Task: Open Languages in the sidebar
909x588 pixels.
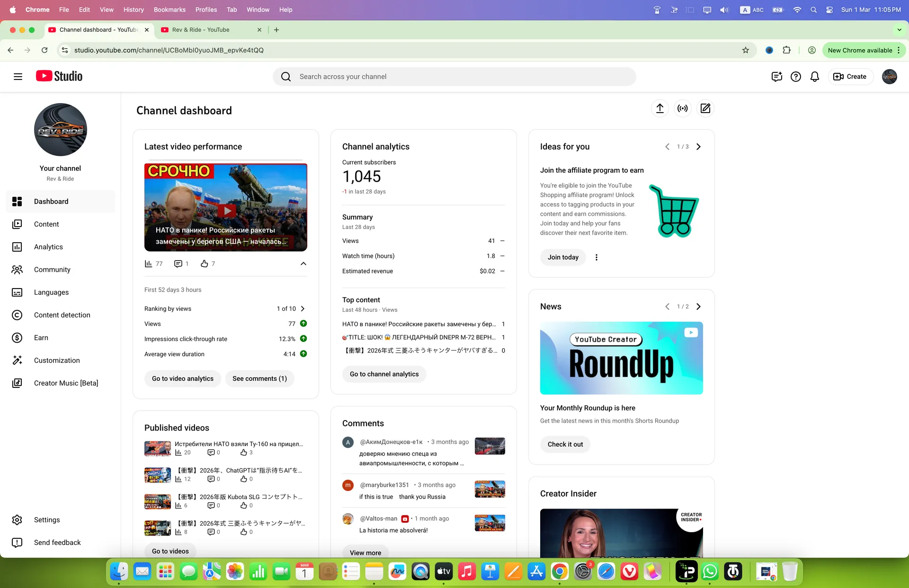Action: [x=61, y=292]
